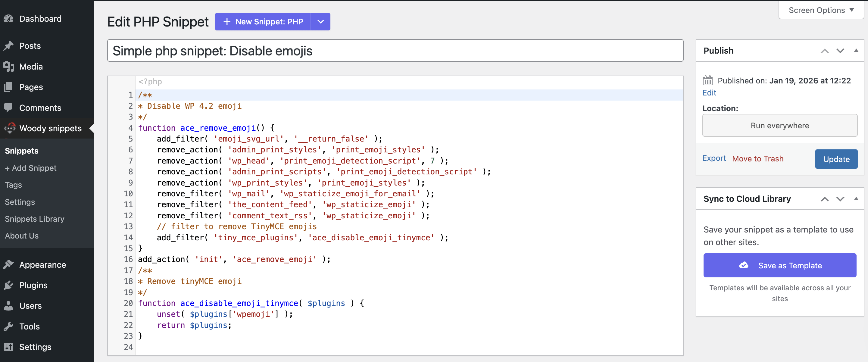Screen dimensions: 868x362
Task: Toggle the Publish panel collapse triangle
Action: (x=856, y=51)
